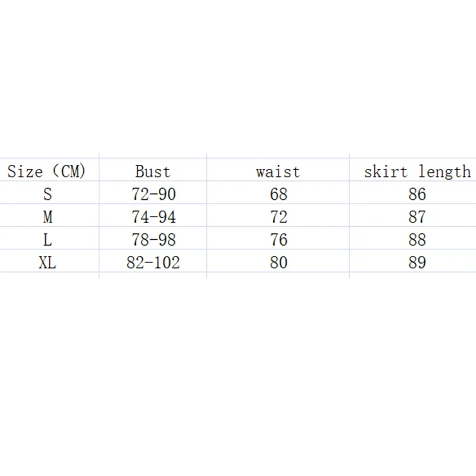Select the skirt length cell 89
Viewport: 476px width, 476px height.
(x=417, y=262)
